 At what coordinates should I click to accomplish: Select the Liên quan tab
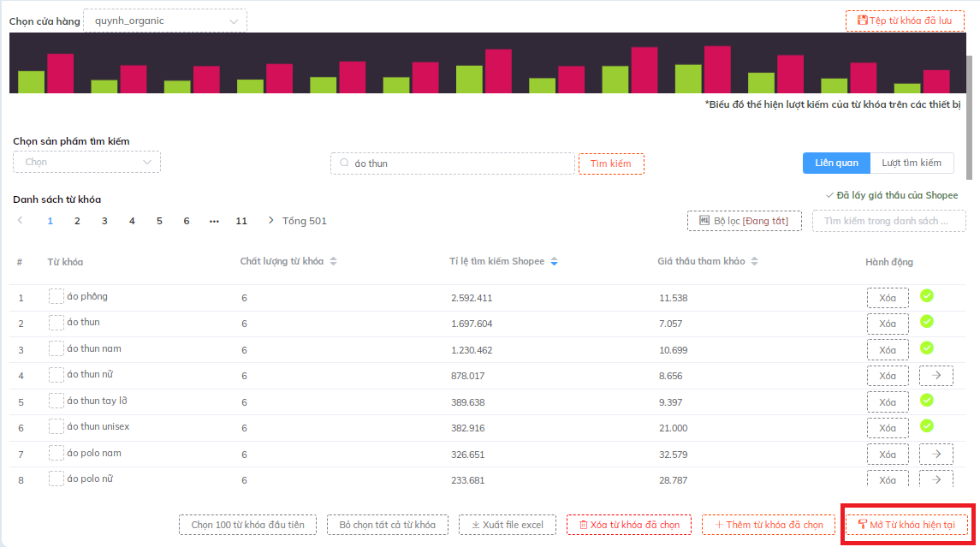click(836, 163)
